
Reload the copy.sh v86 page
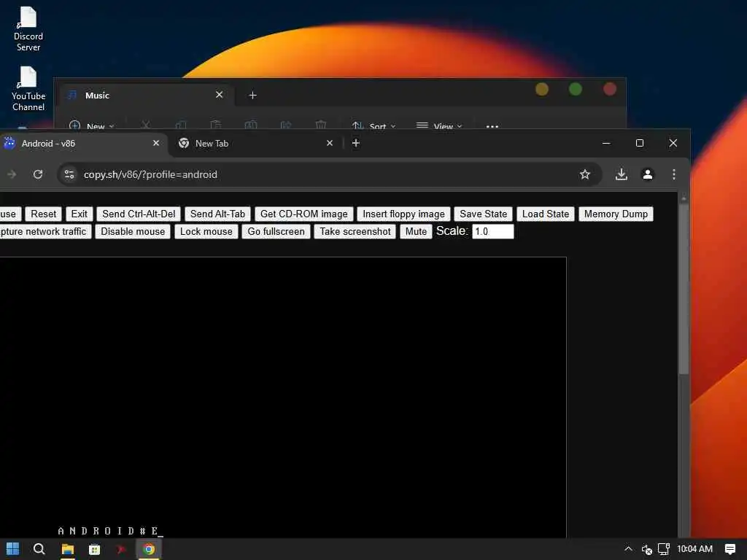[x=38, y=174]
